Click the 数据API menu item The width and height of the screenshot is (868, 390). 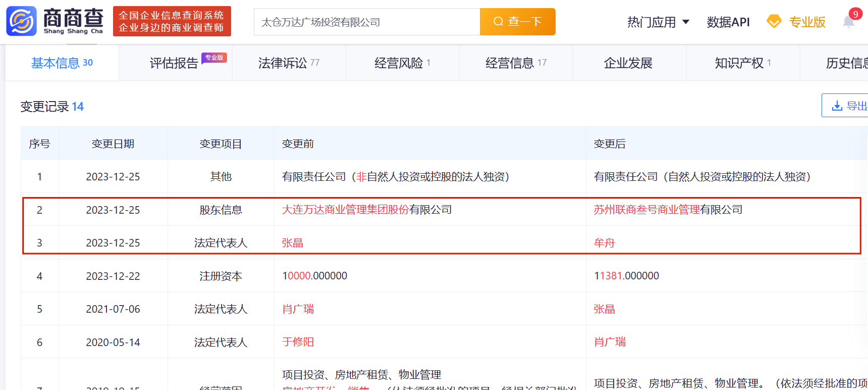pos(728,22)
